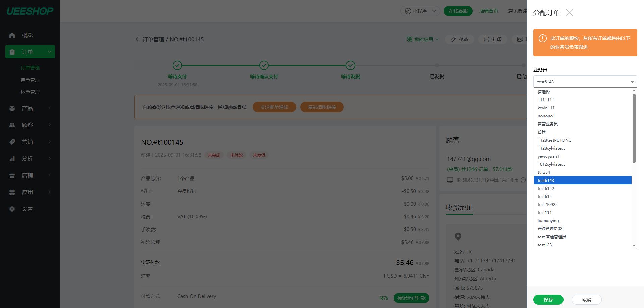Click the 顾客 people icon in sidebar

[12, 125]
